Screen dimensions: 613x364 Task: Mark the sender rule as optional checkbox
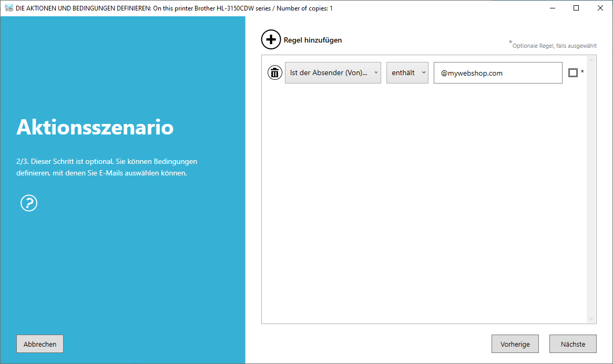[573, 72]
